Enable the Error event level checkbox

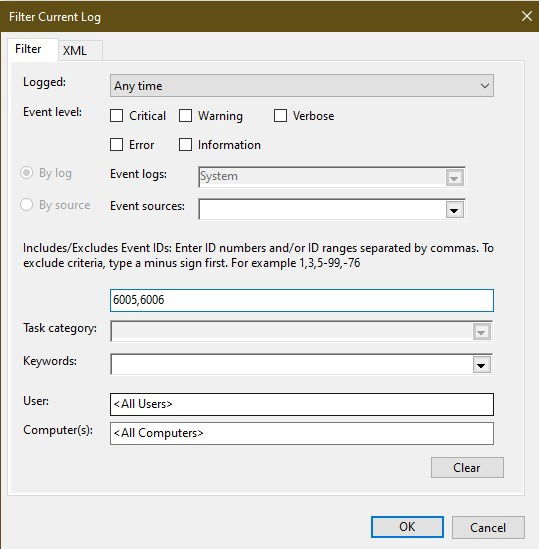click(116, 145)
